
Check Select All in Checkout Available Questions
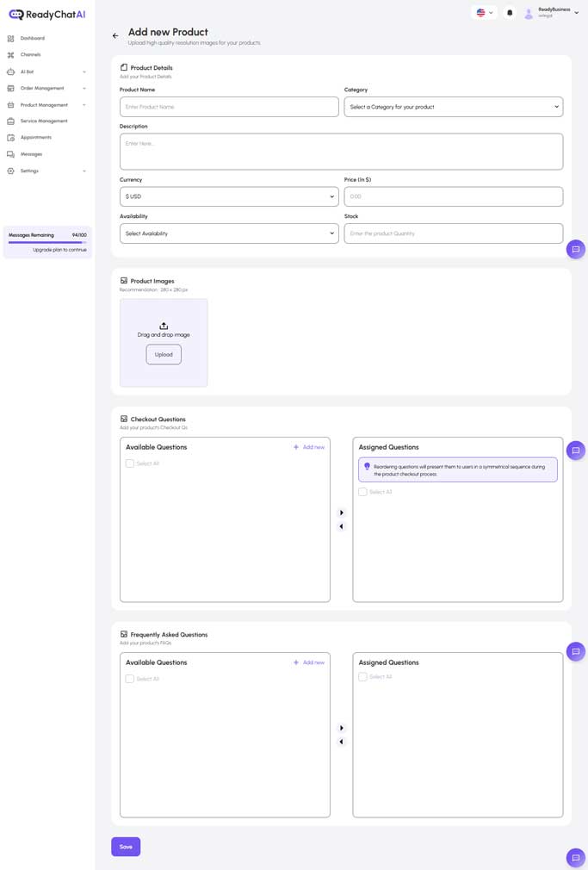(x=130, y=463)
